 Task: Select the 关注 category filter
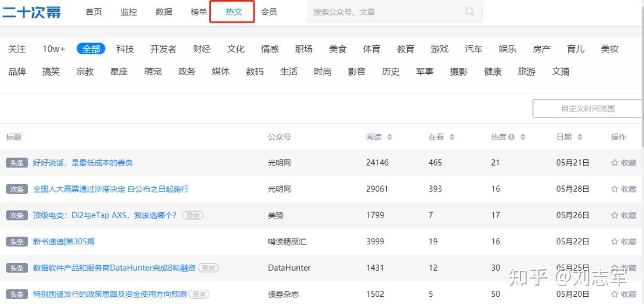17,49
